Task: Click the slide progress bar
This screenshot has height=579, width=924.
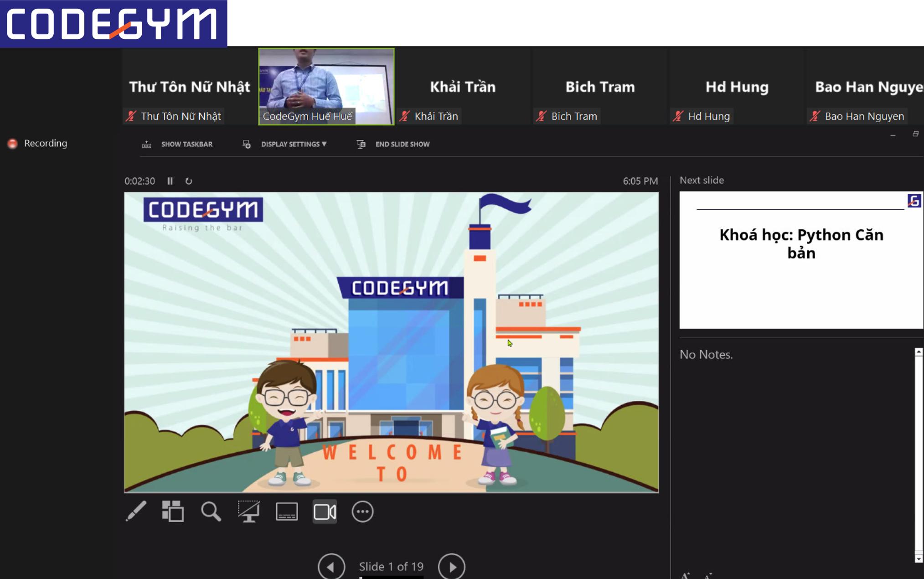Action: click(391, 577)
